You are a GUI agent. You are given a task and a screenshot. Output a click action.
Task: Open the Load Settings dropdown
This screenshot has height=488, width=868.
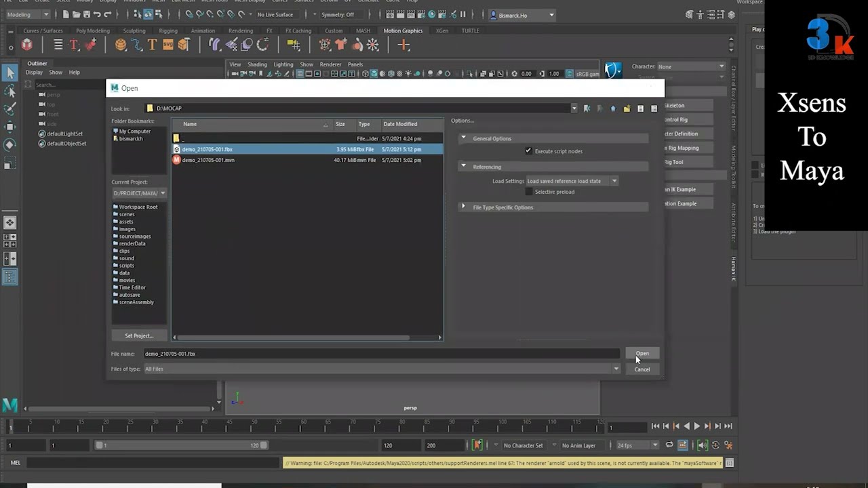click(x=572, y=181)
